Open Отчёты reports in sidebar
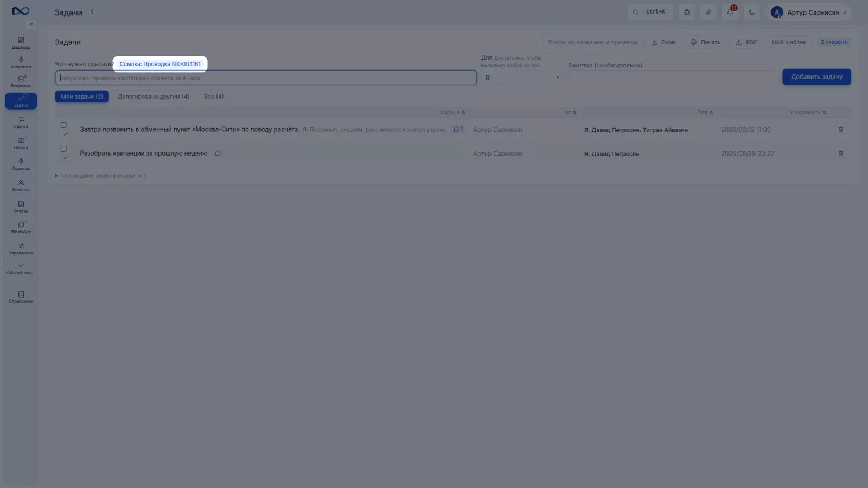 (x=21, y=207)
